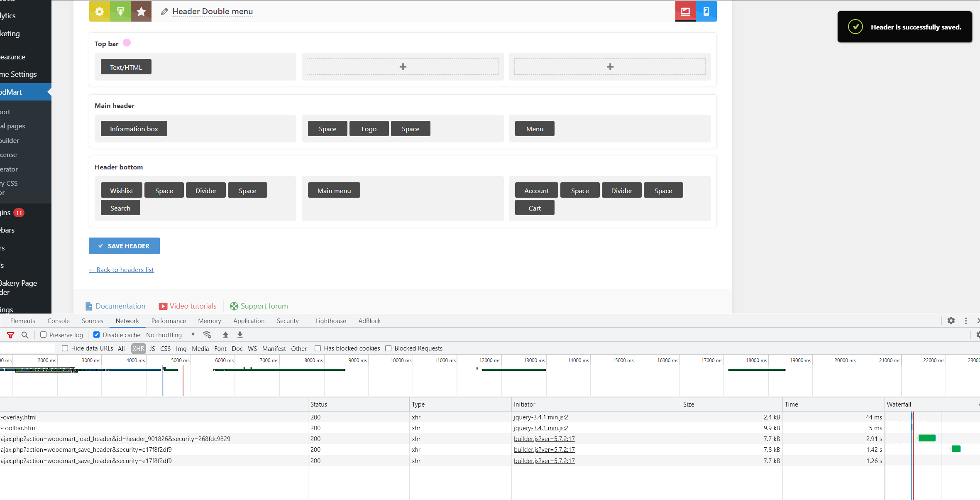Click the yellow gear header settings icon

(100, 11)
